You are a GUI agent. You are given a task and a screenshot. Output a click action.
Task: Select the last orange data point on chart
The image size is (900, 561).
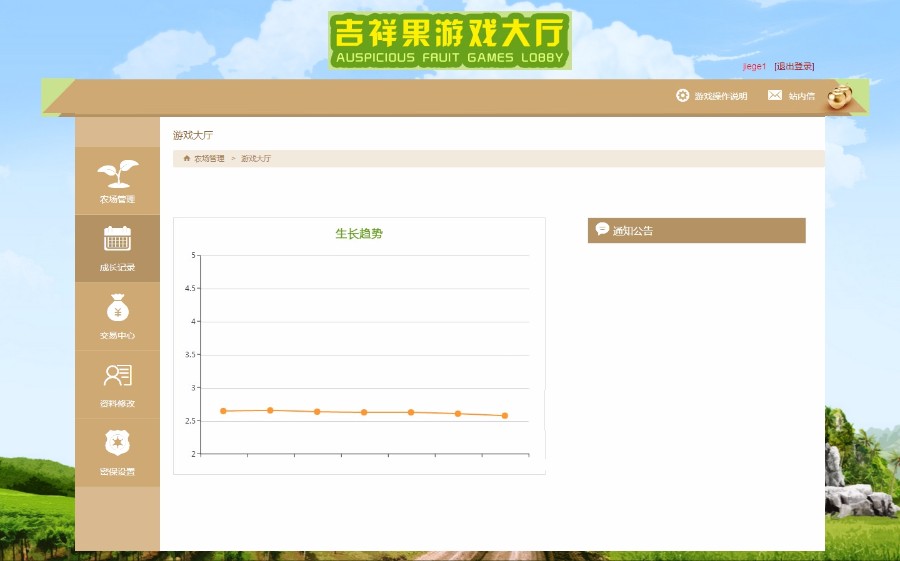pyautogui.click(x=505, y=416)
